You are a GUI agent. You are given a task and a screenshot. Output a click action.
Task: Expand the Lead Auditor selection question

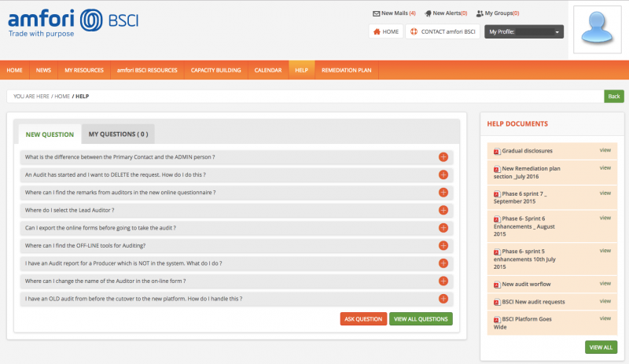pos(443,210)
